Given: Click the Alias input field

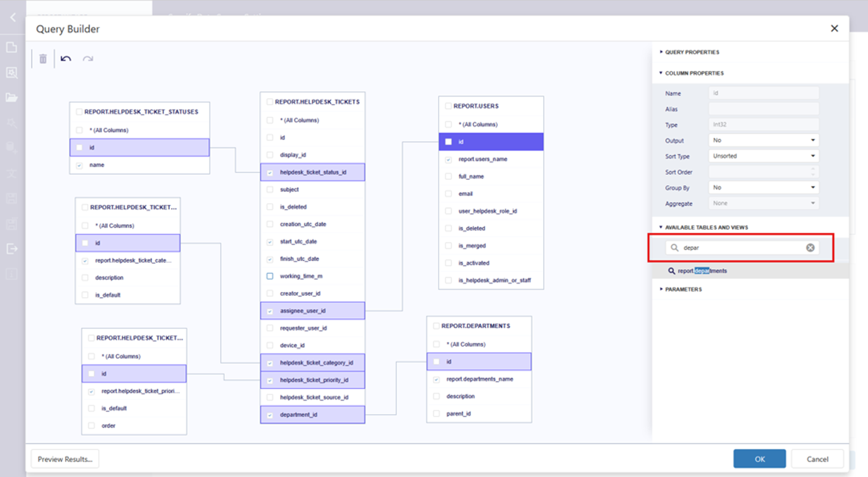Looking at the screenshot, I should 763,109.
